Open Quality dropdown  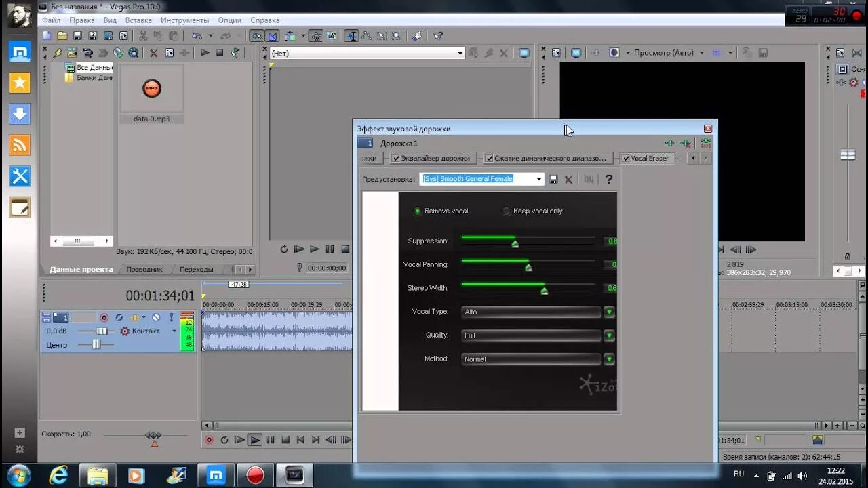609,335
